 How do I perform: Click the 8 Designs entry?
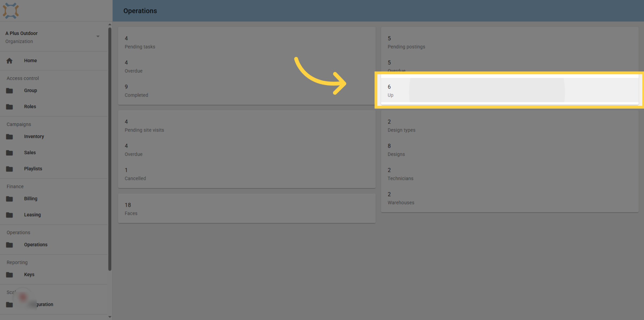pyautogui.click(x=510, y=150)
